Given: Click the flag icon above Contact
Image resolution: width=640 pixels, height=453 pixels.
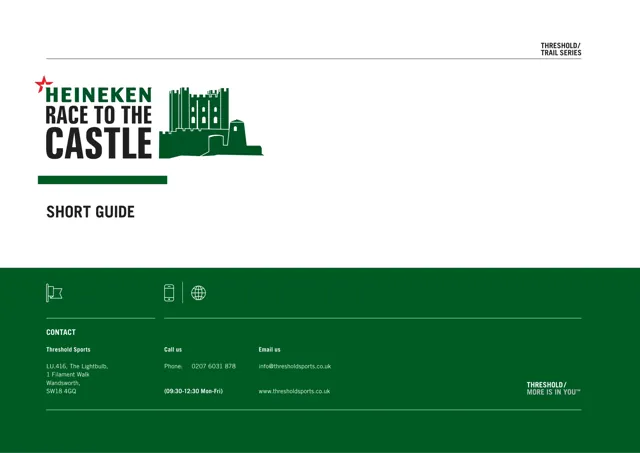Looking at the screenshot, I should pos(54,293).
